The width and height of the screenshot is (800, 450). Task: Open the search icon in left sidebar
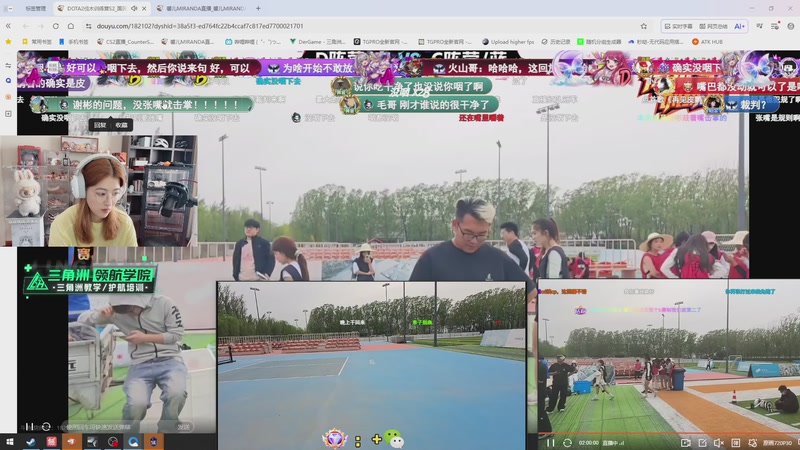point(8,81)
